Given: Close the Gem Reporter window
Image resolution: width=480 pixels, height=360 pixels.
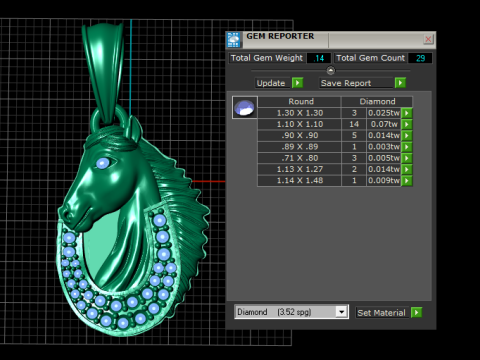Looking at the screenshot, I should (x=428, y=39).
